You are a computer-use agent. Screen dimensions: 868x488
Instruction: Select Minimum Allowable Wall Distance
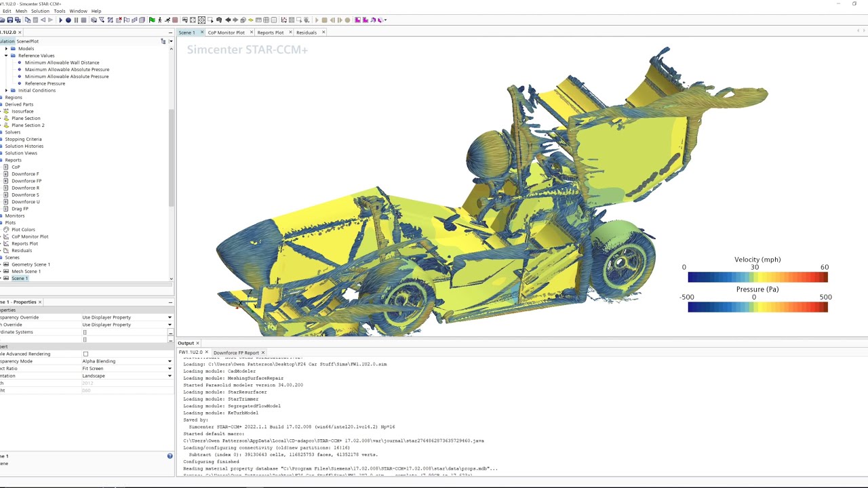62,62
